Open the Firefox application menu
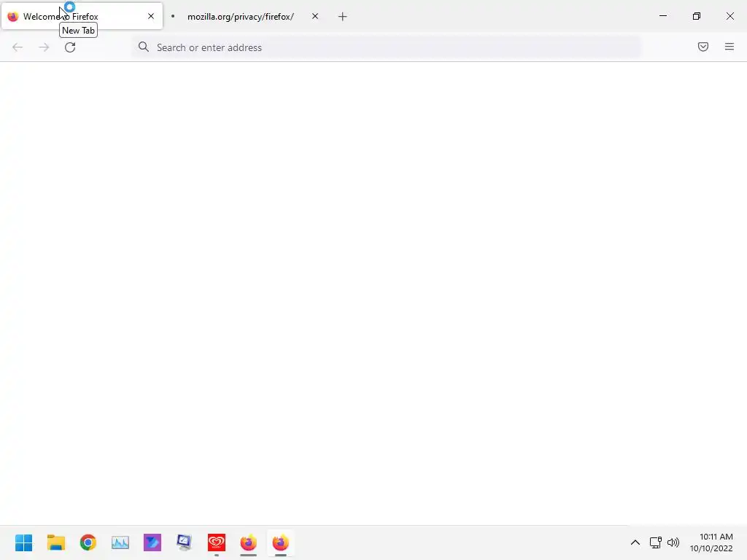This screenshot has height=560, width=747. [x=729, y=47]
